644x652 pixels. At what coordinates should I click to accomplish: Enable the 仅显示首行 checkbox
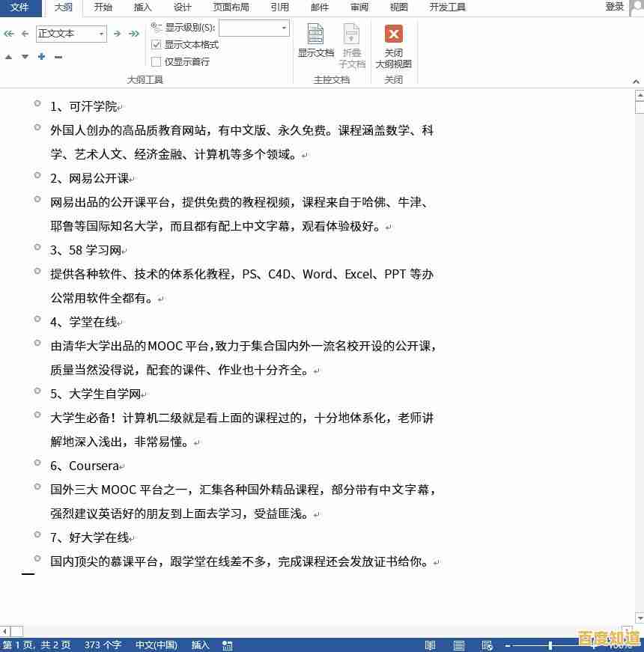point(156,61)
